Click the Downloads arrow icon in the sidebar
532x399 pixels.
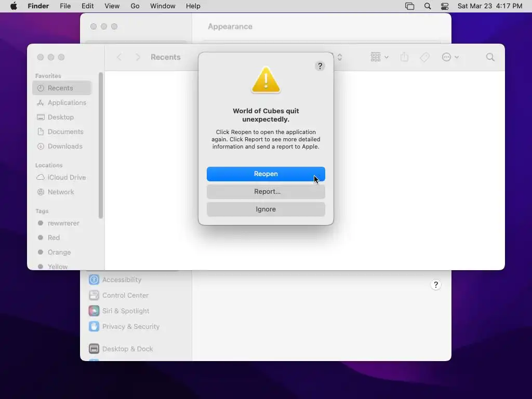[x=41, y=146]
